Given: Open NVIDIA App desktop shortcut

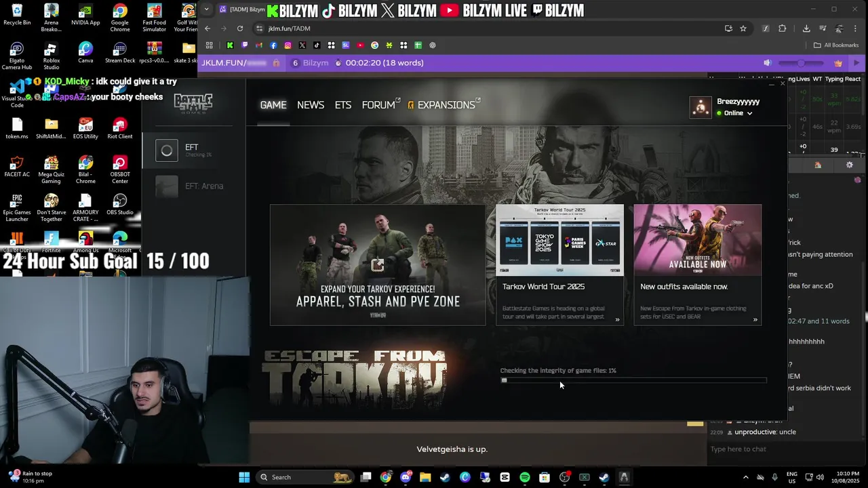Looking at the screenshot, I should pos(85,14).
